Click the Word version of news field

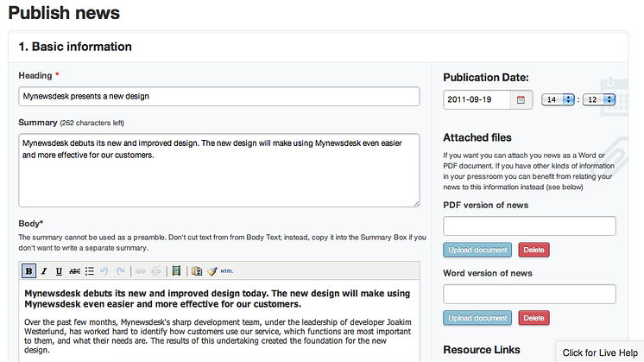(529, 295)
